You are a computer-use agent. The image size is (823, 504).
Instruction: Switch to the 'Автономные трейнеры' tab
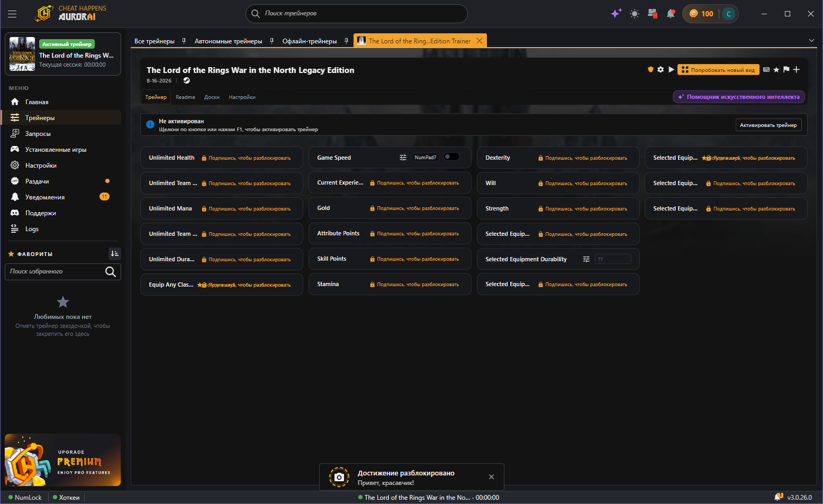pos(228,41)
